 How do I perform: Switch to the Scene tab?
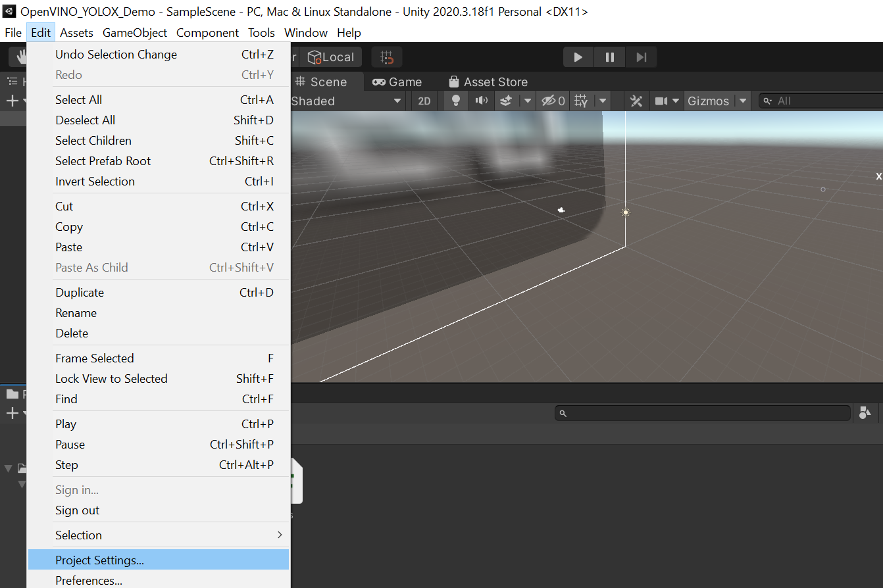(x=321, y=82)
